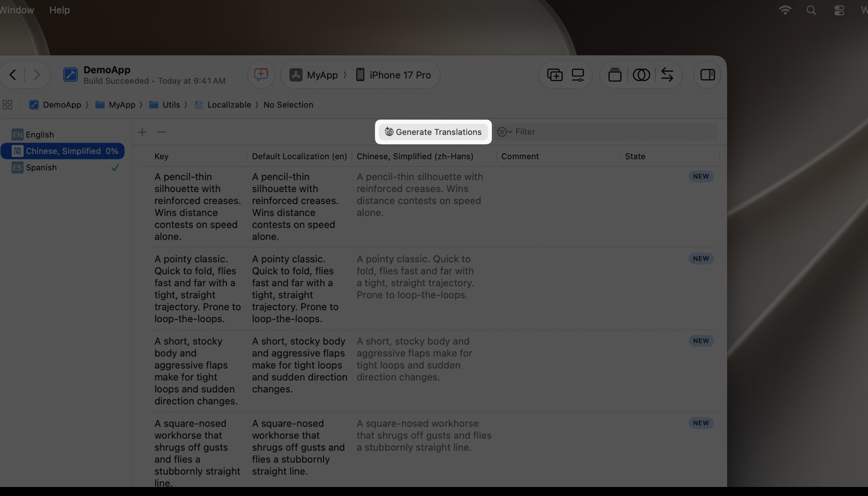Click the ES language badge icon
This screenshot has width=868, height=496.
click(x=17, y=168)
